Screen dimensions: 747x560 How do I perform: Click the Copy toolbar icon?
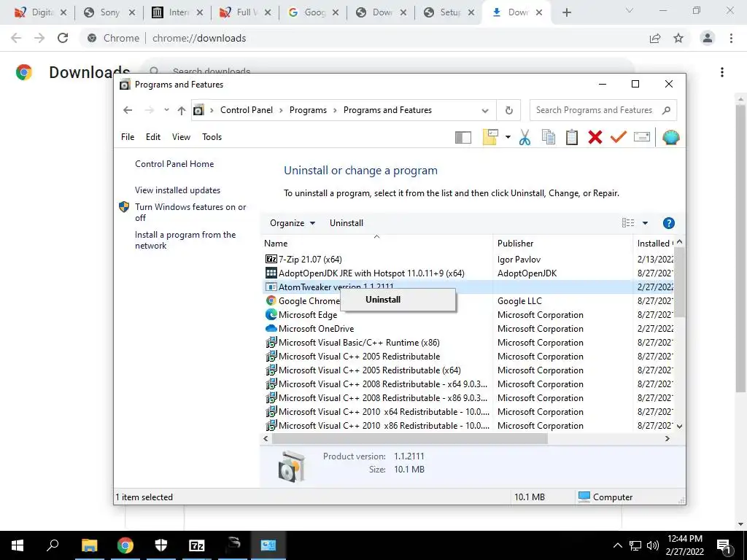coord(549,137)
